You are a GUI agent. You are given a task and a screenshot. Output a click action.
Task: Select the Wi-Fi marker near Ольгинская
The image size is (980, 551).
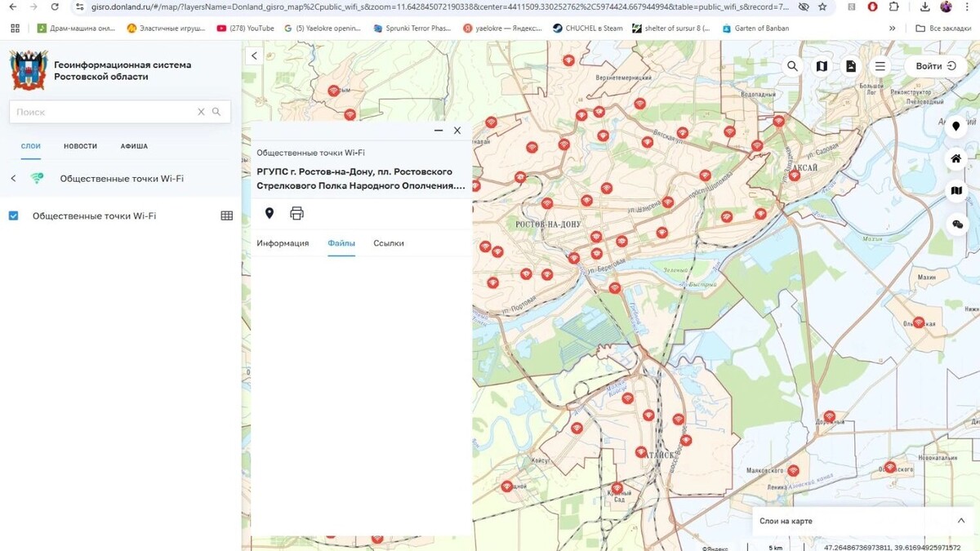(x=919, y=322)
